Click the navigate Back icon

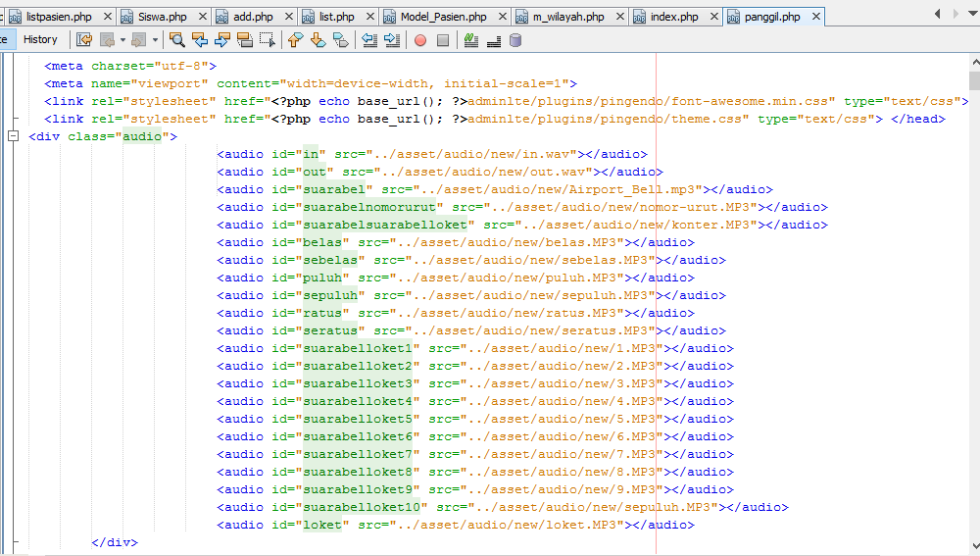[x=108, y=40]
